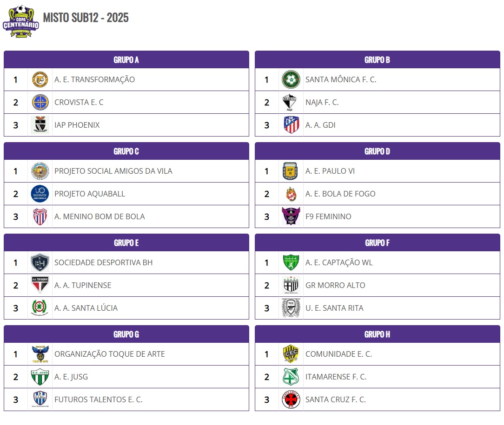Viewport: 504px width, 425px height.
Task: Open the GR Morro Alto team name
Action: (x=335, y=285)
